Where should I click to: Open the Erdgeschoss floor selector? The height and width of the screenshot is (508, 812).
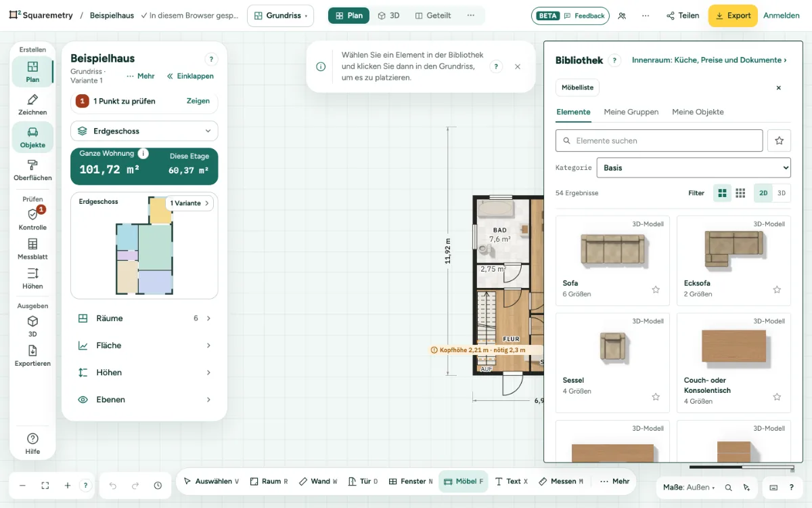click(x=144, y=131)
